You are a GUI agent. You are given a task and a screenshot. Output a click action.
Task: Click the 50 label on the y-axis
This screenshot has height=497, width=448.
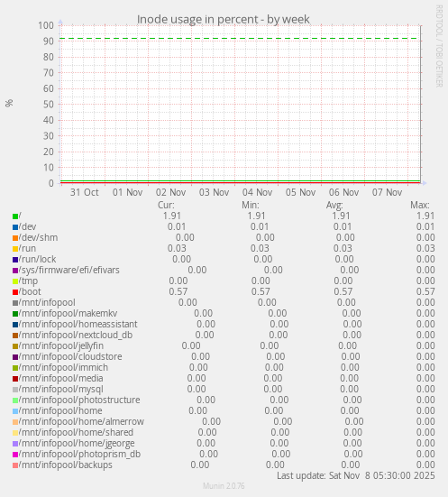[x=49, y=105]
